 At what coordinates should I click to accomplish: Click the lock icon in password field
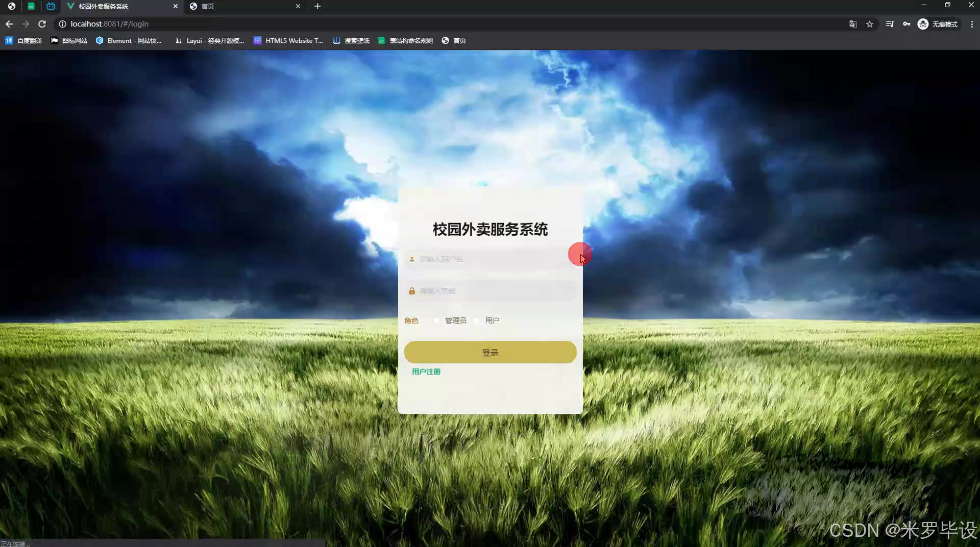(412, 291)
